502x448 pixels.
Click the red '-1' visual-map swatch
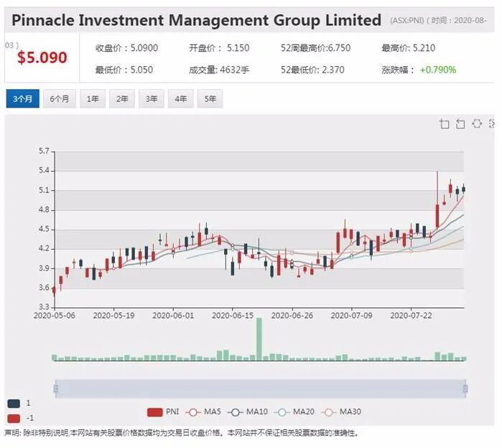pyautogui.click(x=14, y=419)
